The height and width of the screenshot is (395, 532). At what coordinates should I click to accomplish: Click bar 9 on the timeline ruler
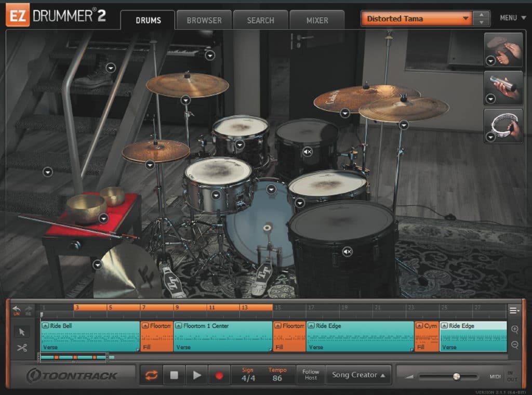click(177, 308)
